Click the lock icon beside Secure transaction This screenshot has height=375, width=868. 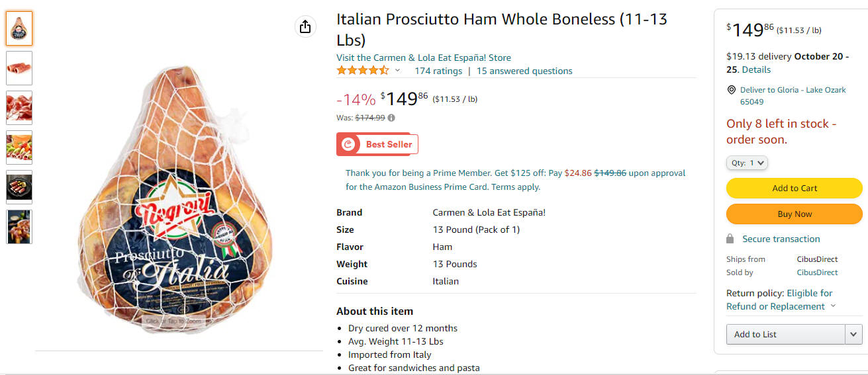pos(730,239)
